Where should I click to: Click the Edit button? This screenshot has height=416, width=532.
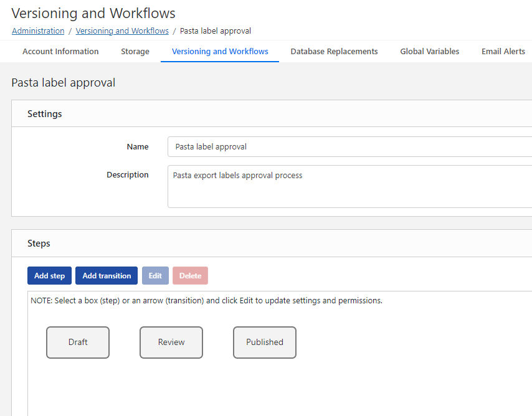click(x=155, y=275)
